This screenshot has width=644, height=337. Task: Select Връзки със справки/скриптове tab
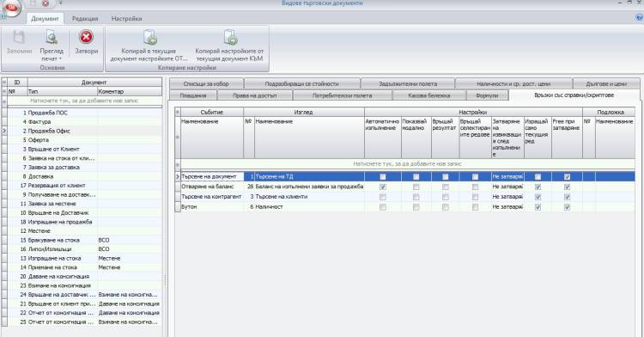tap(574, 95)
